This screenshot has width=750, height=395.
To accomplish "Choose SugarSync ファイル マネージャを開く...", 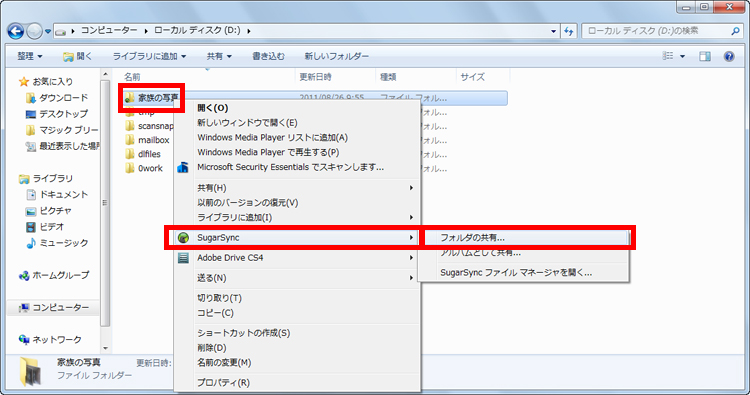I will [524, 273].
